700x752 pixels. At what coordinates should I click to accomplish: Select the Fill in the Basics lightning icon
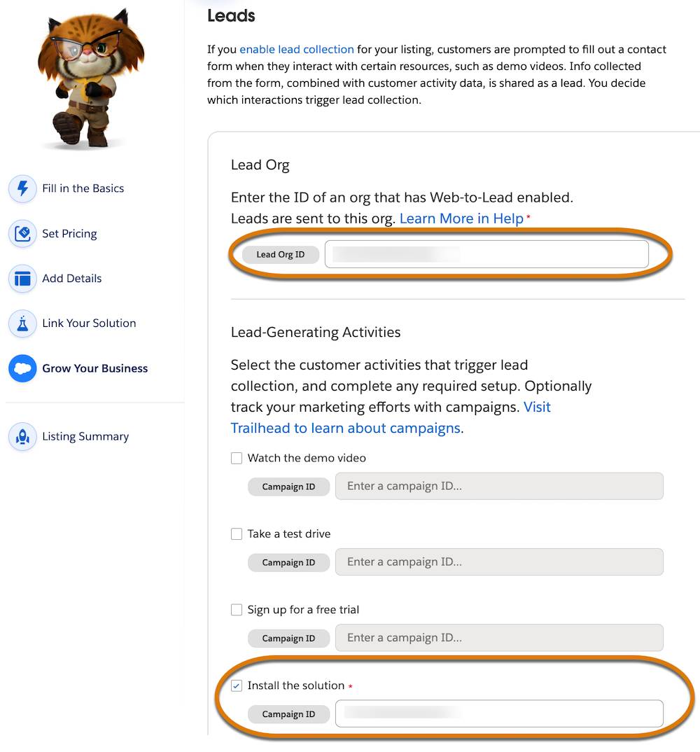click(x=22, y=188)
